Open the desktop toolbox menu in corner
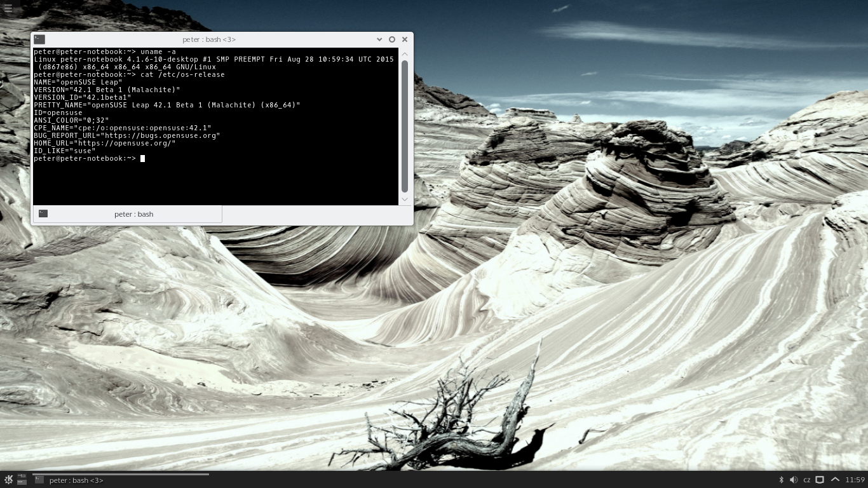The width and height of the screenshot is (868, 488). [x=8, y=8]
